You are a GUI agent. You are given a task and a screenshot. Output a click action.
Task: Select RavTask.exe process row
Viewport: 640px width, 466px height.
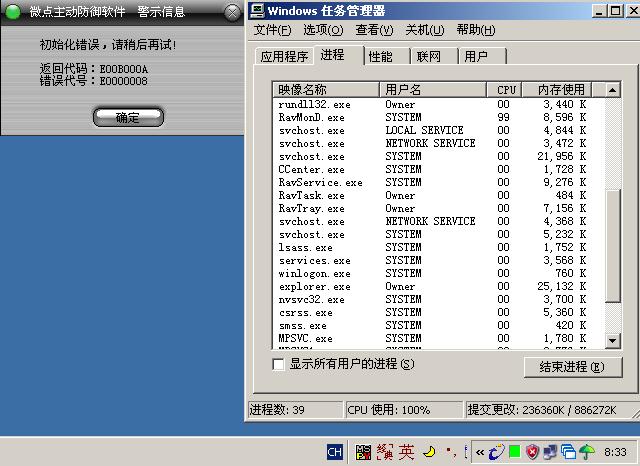point(438,195)
